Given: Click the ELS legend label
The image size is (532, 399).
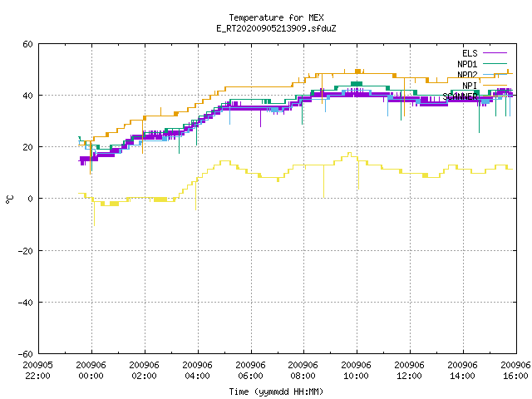Looking at the screenshot, I should pyautogui.click(x=470, y=53).
